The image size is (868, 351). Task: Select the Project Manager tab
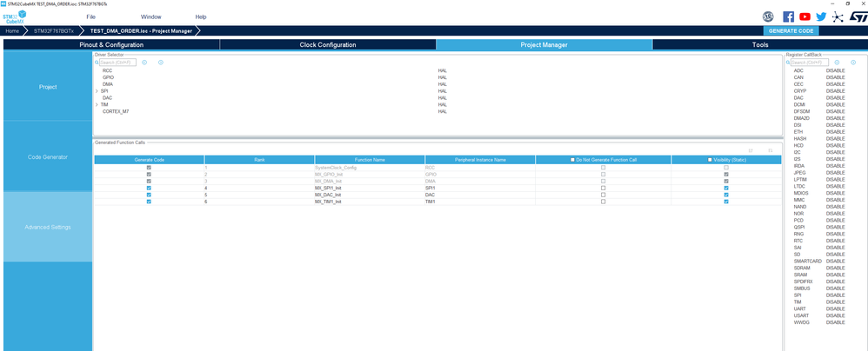click(544, 45)
